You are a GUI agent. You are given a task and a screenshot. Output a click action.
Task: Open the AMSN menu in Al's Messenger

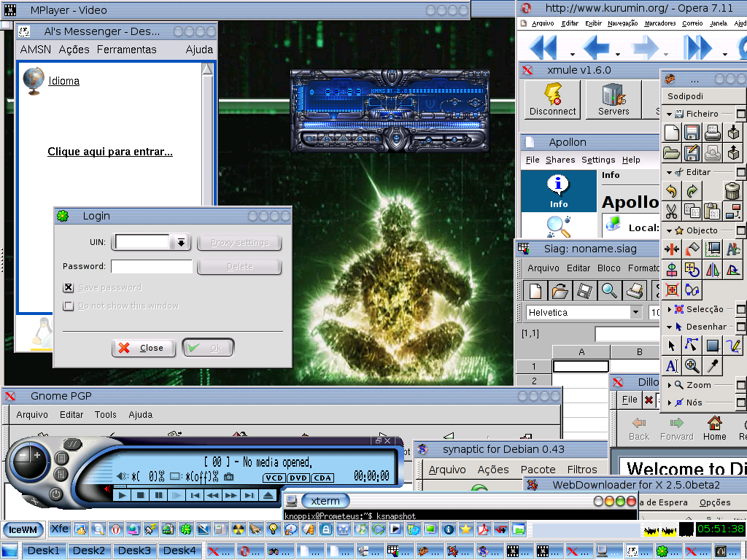(35, 50)
